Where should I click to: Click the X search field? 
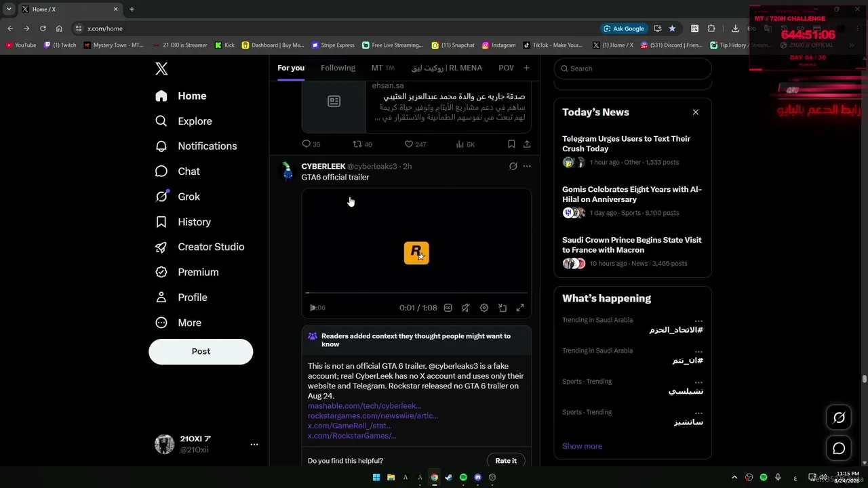pyautogui.click(x=633, y=68)
